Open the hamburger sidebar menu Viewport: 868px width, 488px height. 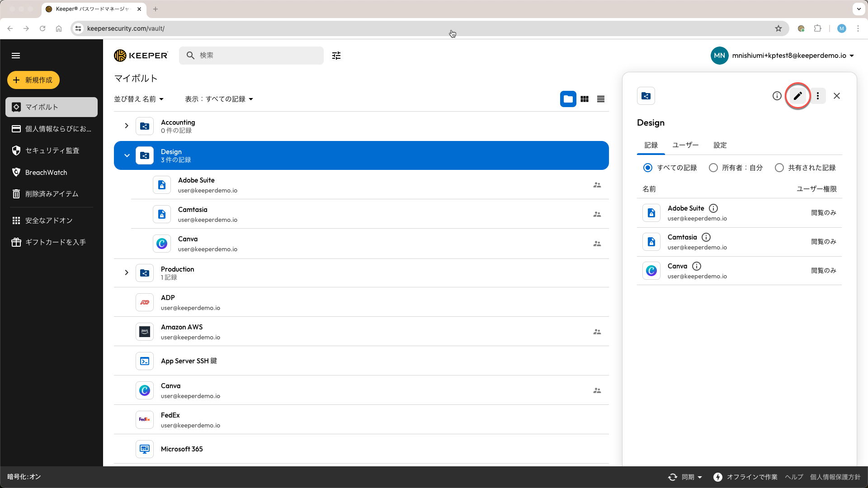[x=16, y=56]
